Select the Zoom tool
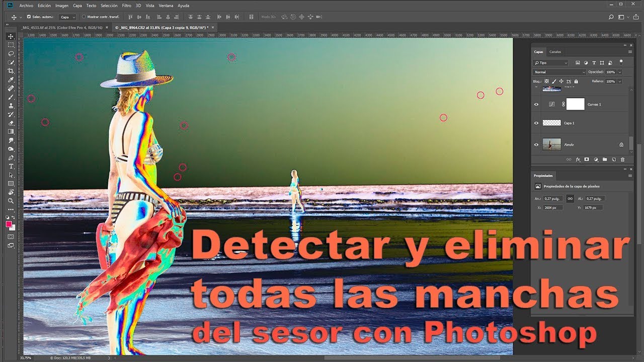This screenshot has width=644, height=362. pyautogui.click(x=11, y=201)
